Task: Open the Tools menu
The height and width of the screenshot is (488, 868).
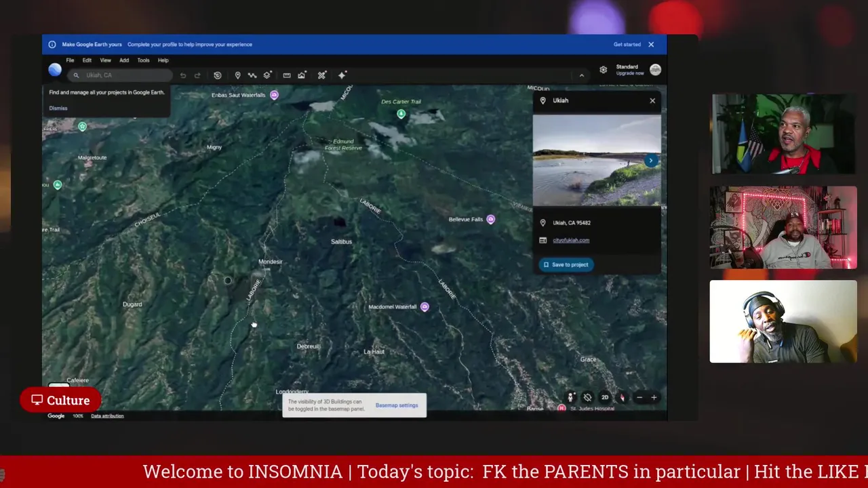Action: pos(143,60)
